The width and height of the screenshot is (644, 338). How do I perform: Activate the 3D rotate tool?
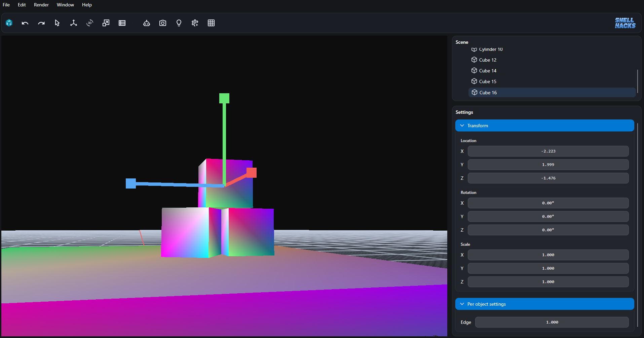[x=89, y=23]
